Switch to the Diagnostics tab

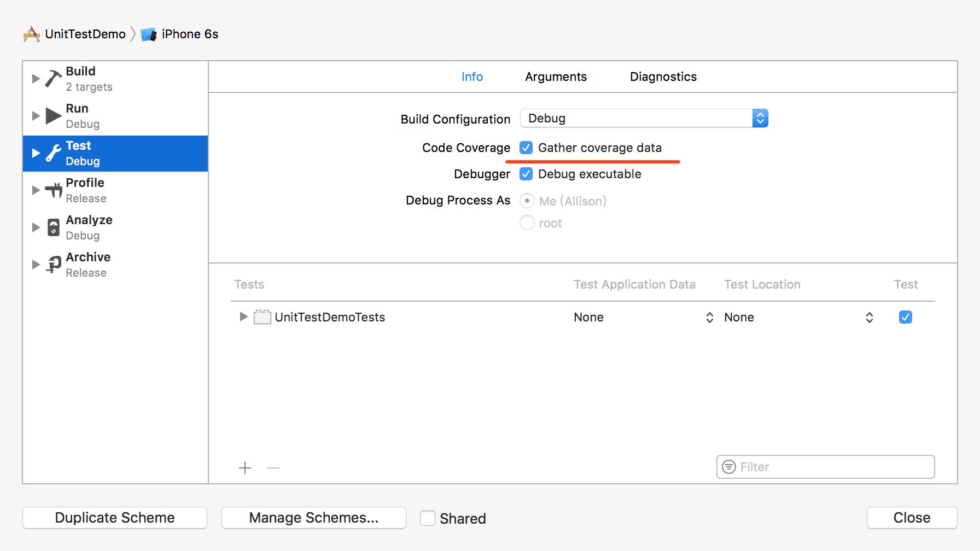point(663,77)
